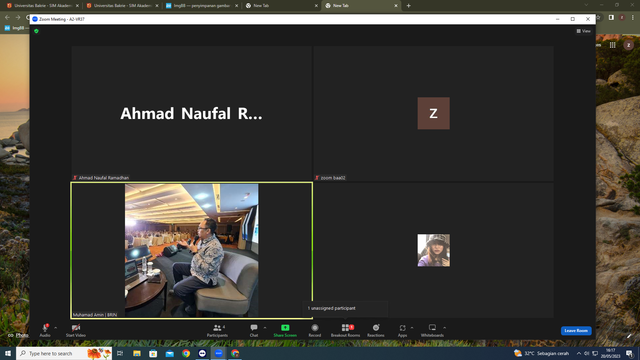Click Muhamad Amin BRIN's video thumbnail
640x360 pixels.
pyautogui.click(x=191, y=250)
